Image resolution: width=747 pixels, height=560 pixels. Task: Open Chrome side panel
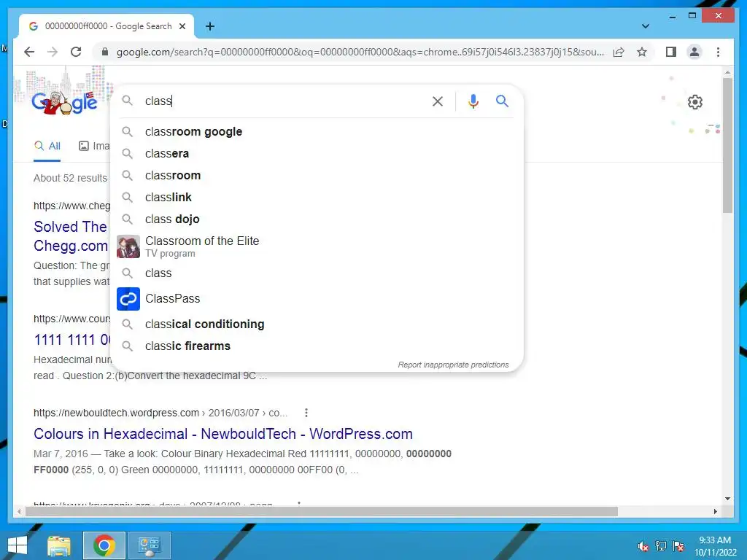coord(671,52)
